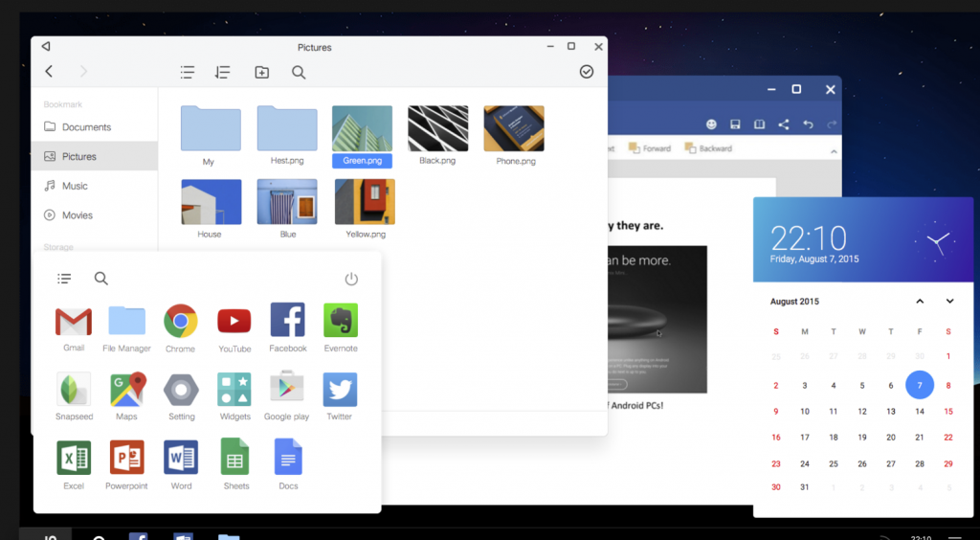The height and width of the screenshot is (540, 980).
Task: Select the House image thumbnail
Action: pos(212,202)
